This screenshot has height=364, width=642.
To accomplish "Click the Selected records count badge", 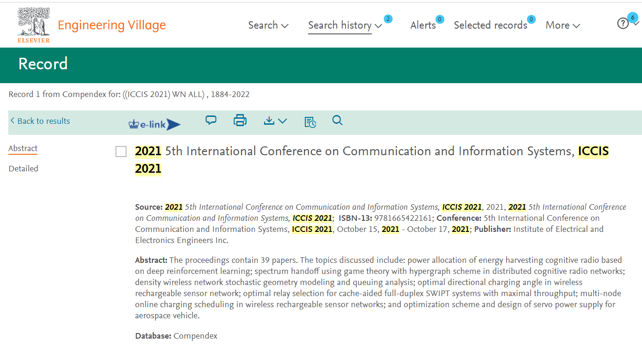I will pos(531,19).
